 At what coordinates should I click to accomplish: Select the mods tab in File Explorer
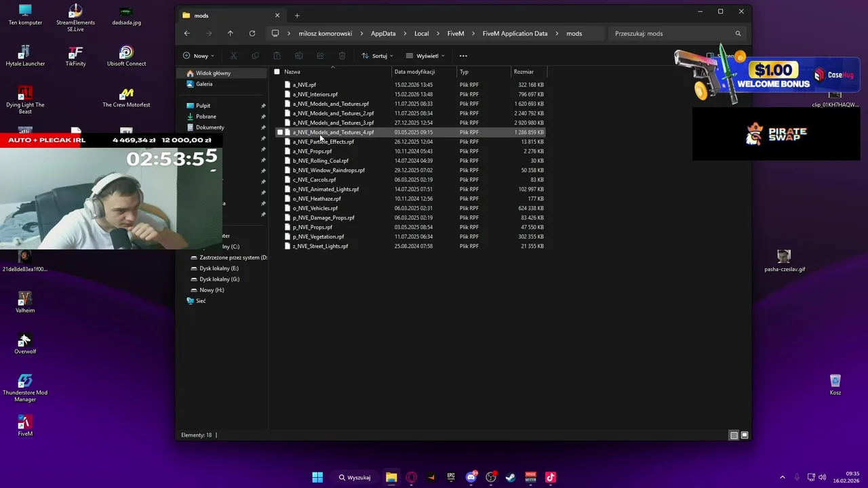click(x=231, y=15)
